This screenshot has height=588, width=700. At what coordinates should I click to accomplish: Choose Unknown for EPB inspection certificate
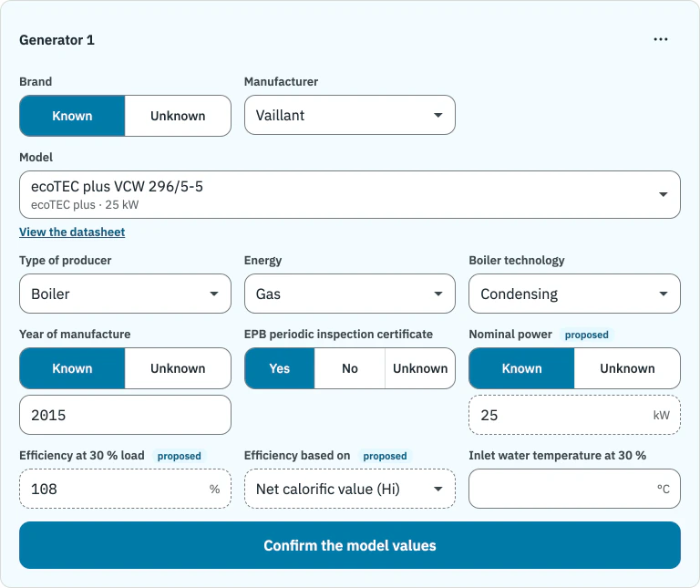click(420, 368)
